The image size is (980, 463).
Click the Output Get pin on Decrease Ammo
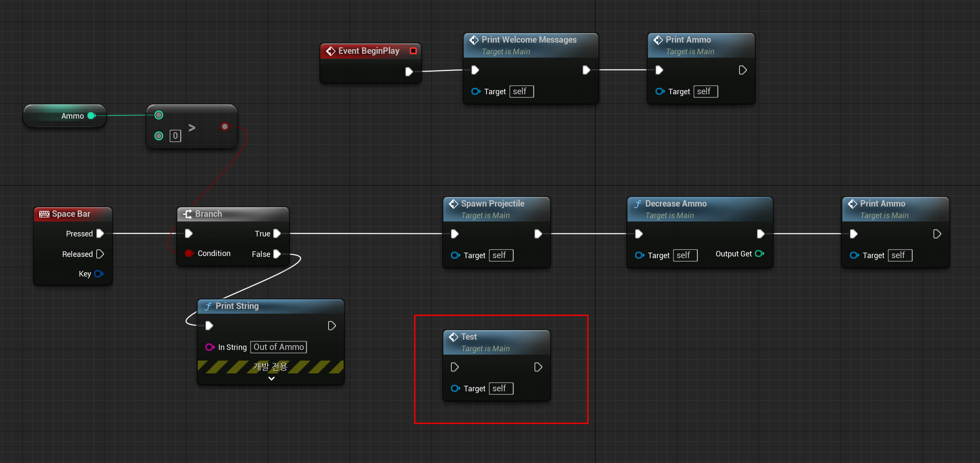pos(759,253)
